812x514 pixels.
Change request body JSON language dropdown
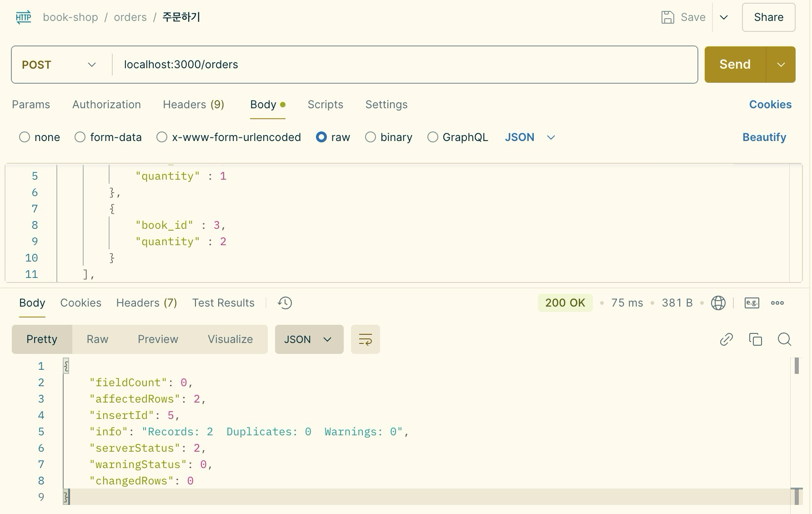click(x=530, y=137)
